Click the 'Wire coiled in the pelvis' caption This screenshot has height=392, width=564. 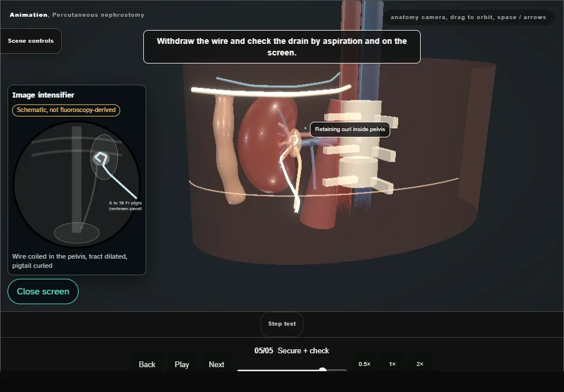pyautogui.click(x=69, y=261)
